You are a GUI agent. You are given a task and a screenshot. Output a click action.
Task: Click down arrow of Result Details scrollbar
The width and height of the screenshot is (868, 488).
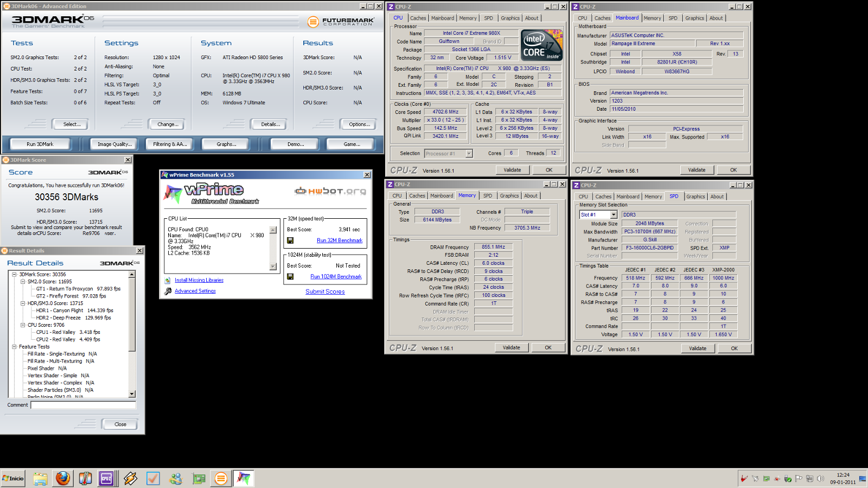coord(132,394)
